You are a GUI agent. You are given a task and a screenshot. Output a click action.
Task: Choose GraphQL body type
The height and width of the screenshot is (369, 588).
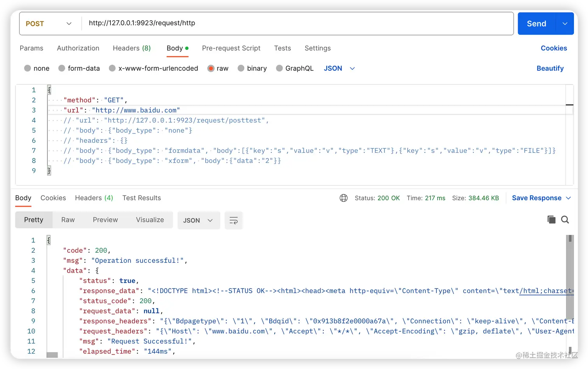(x=279, y=68)
